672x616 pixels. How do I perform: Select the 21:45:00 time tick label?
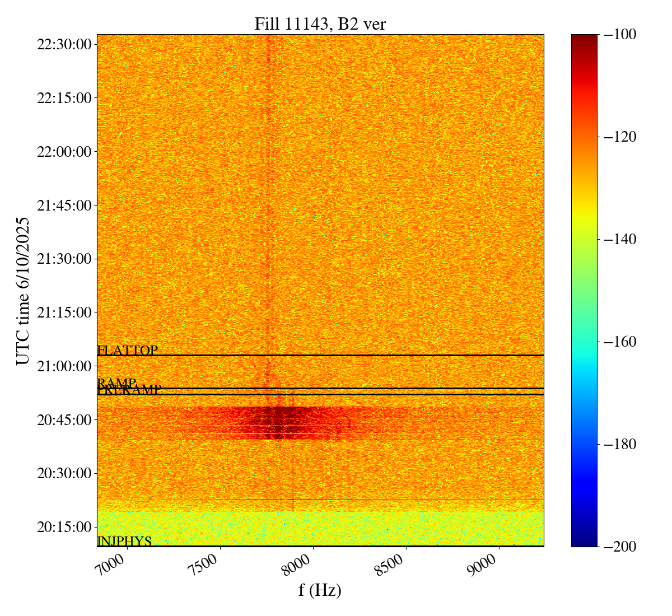click(64, 206)
